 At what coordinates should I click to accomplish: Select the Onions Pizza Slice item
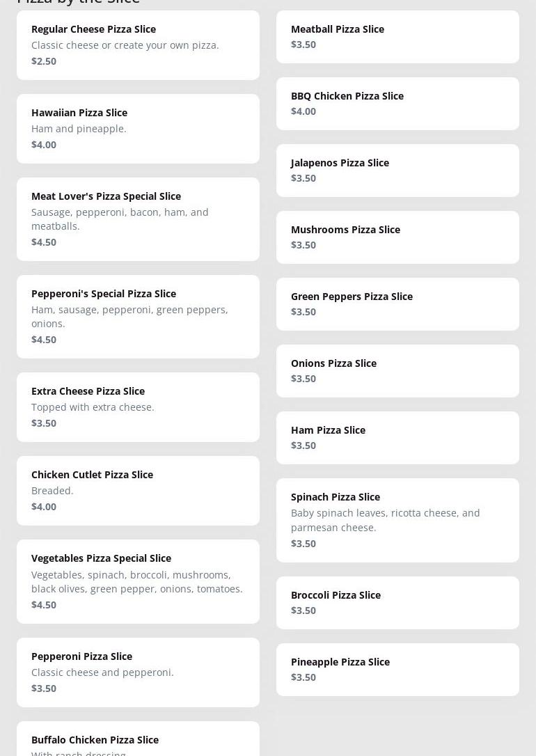click(x=397, y=371)
